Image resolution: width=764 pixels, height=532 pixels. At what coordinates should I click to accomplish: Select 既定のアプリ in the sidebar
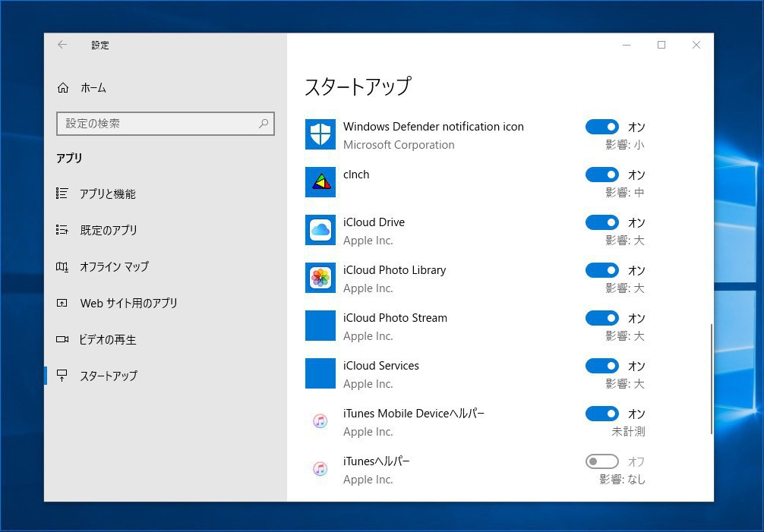point(109,230)
